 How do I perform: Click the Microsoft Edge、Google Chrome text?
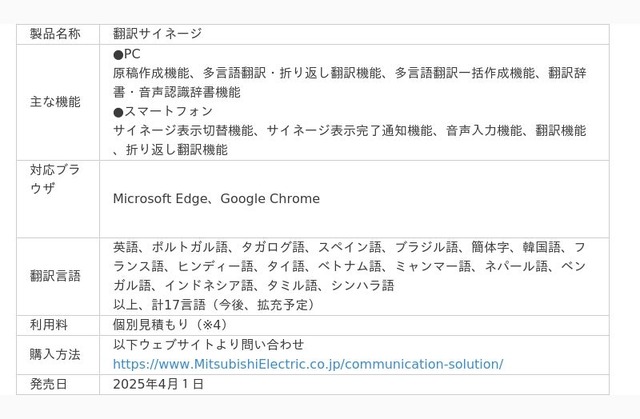216,199
